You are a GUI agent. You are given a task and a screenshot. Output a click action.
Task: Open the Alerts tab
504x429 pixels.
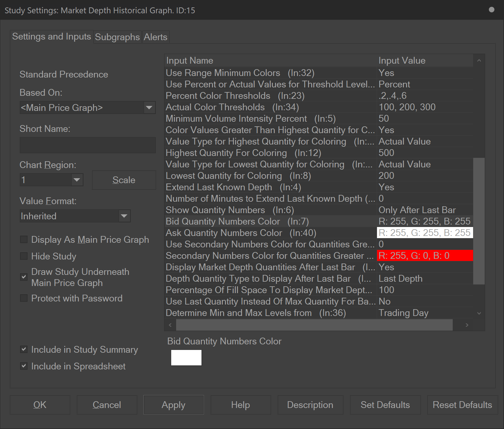(x=155, y=37)
